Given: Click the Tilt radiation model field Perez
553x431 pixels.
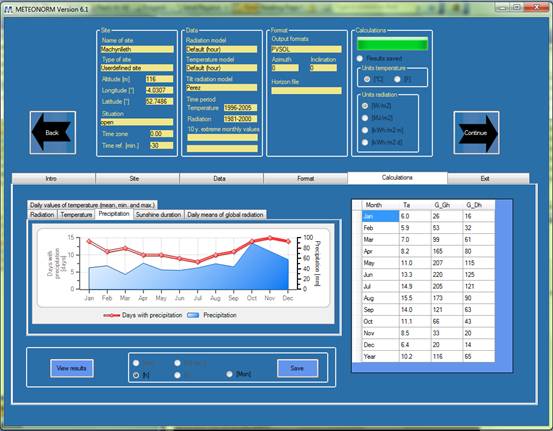Looking at the screenshot, I should pos(221,87).
